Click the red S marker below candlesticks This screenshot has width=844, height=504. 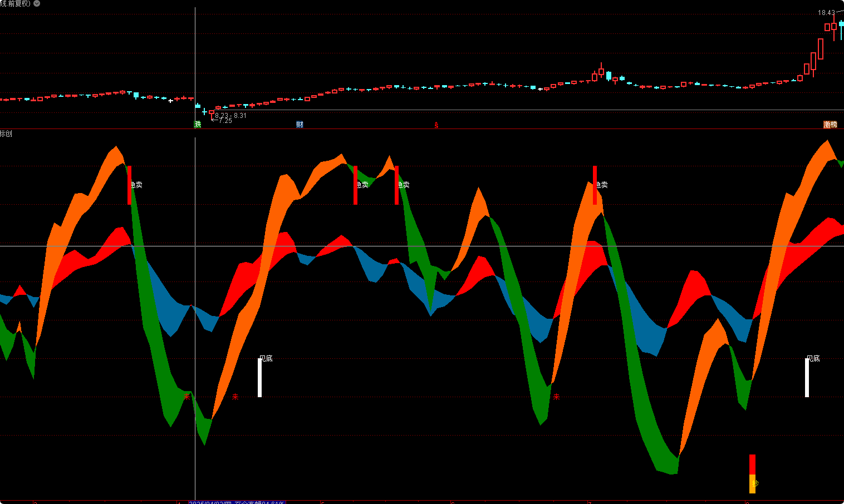(x=436, y=125)
